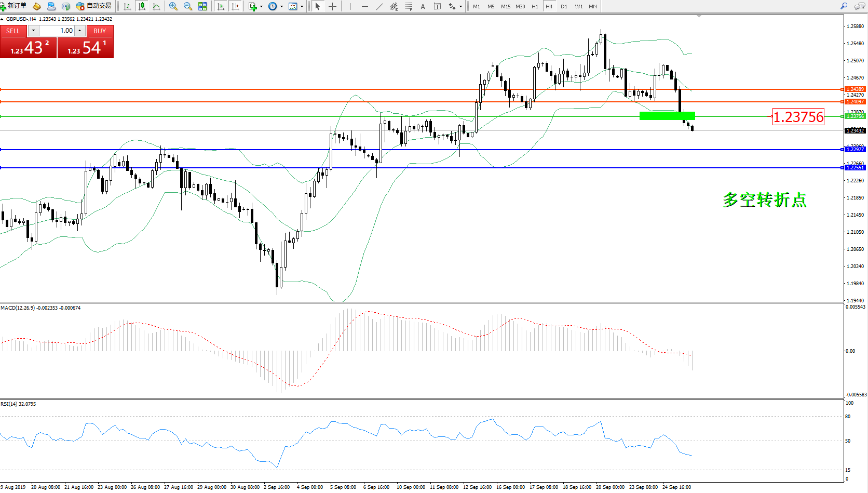Screen dimensions: 868x493
Task: Open the tile windows layout icon
Action: pyautogui.click(x=202, y=6)
